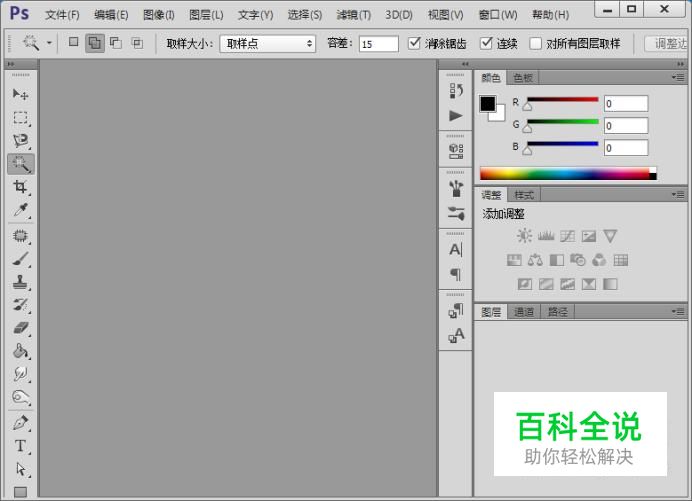Open the Paragraph panel icon
The width and height of the screenshot is (692, 501).
pyautogui.click(x=456, y=274)
